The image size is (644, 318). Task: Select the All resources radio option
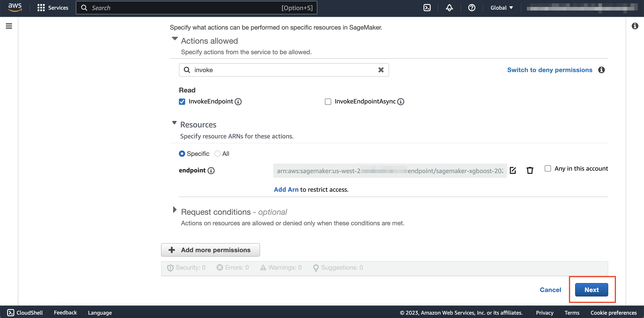[218, 154]
